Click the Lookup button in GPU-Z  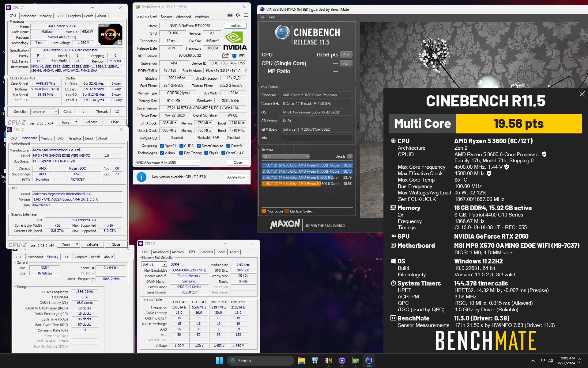click(x=235, y=26)
